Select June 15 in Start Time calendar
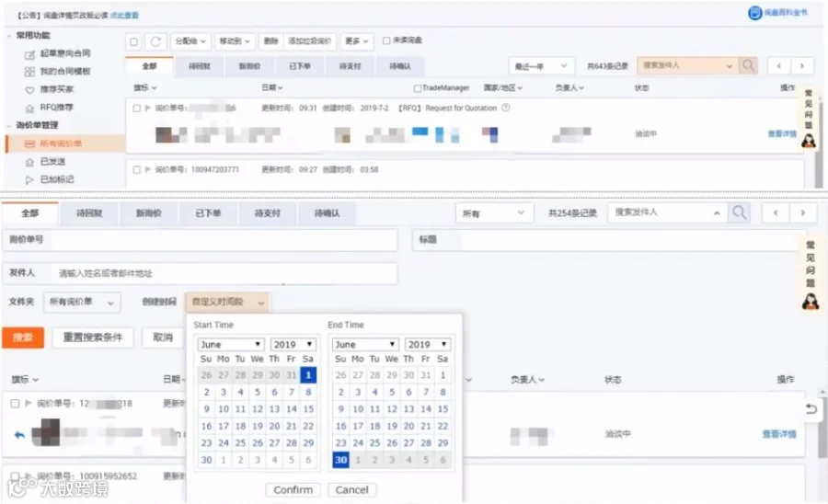 [x=308, y=409]
